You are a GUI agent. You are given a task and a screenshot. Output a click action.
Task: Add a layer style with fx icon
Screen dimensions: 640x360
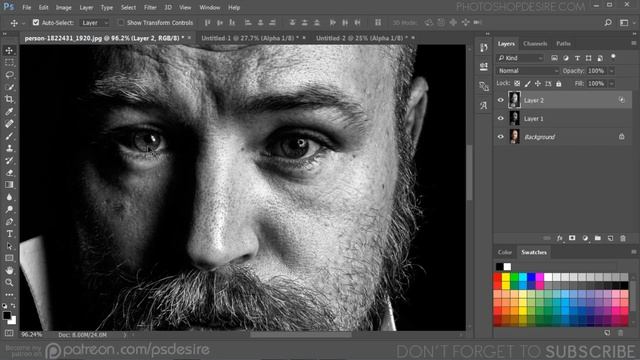coord(560,238)
